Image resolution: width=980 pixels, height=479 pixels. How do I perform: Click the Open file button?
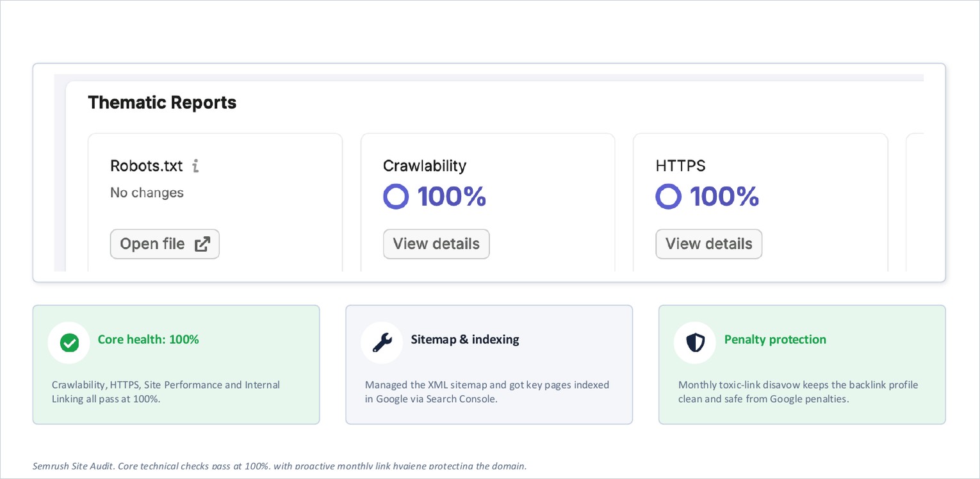[165, 244]
